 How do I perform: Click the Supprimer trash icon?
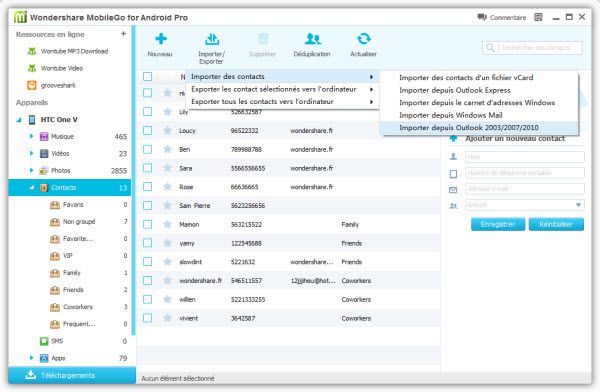click(263, 39)
